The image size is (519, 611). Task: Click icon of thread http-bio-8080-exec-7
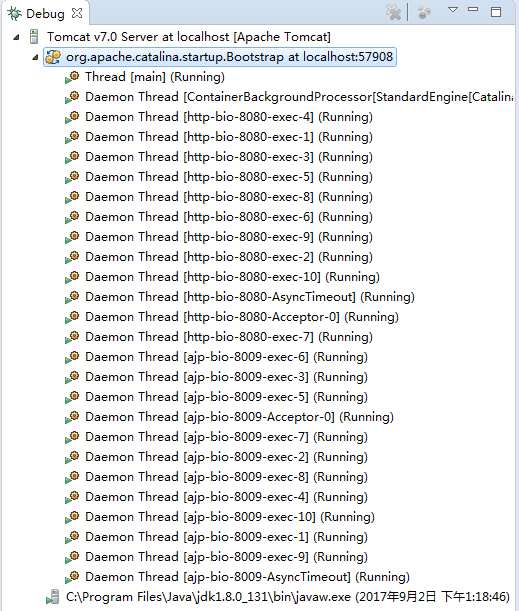(x=72, y=337)
